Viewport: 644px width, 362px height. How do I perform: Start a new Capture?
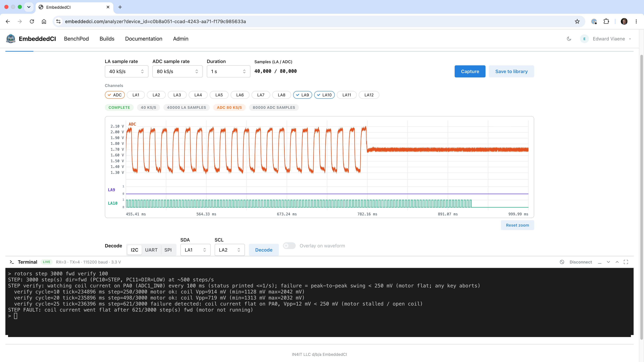point(470,71)
